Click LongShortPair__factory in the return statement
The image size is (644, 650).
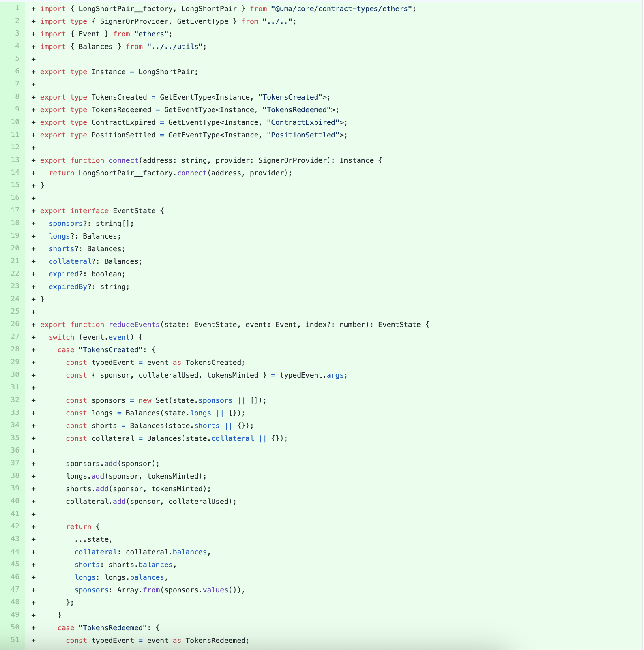point(125,173)
